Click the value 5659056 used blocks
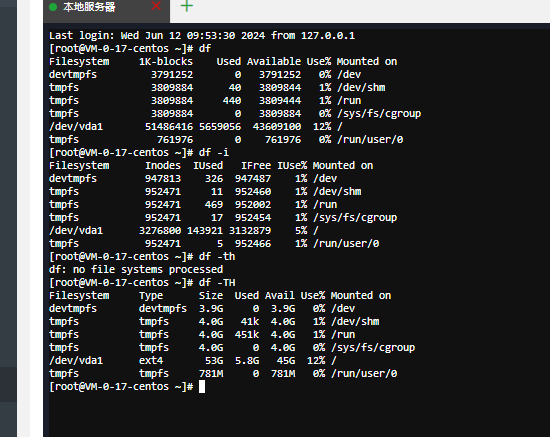 point(220,126)
